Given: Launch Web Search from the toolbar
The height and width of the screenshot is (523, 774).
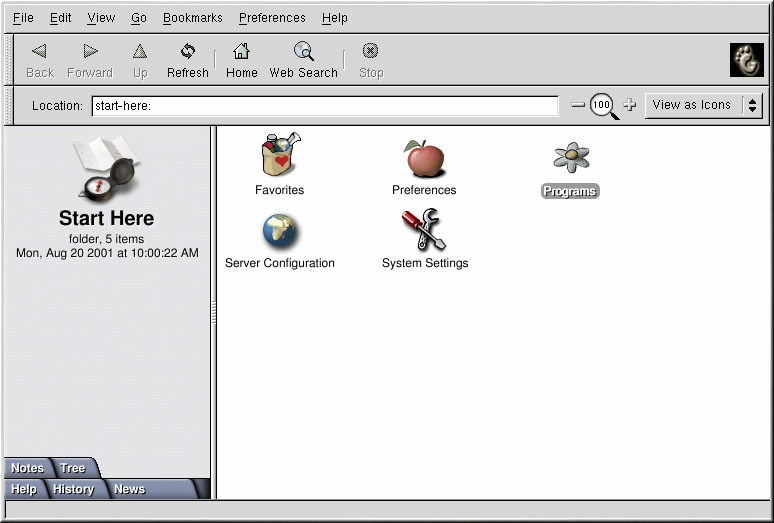Looking at the screenshot, I should pos(303,60).
